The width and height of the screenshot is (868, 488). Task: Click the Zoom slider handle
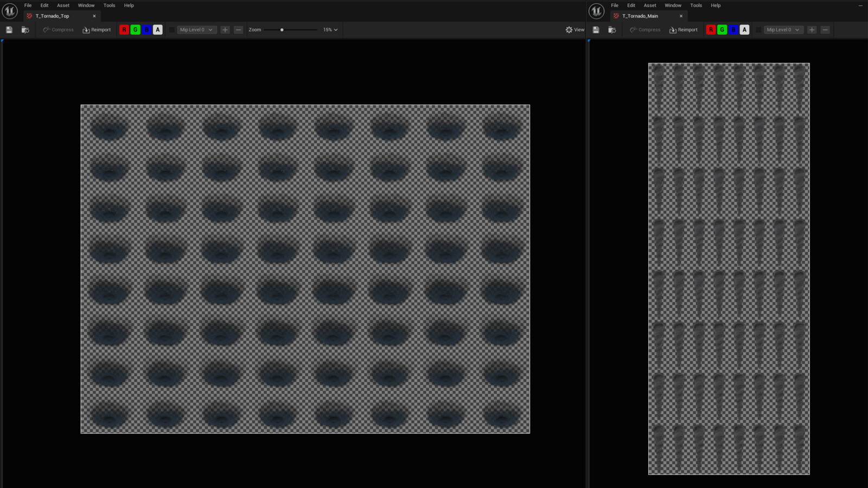pyautogui.click(x=282, y=30)
